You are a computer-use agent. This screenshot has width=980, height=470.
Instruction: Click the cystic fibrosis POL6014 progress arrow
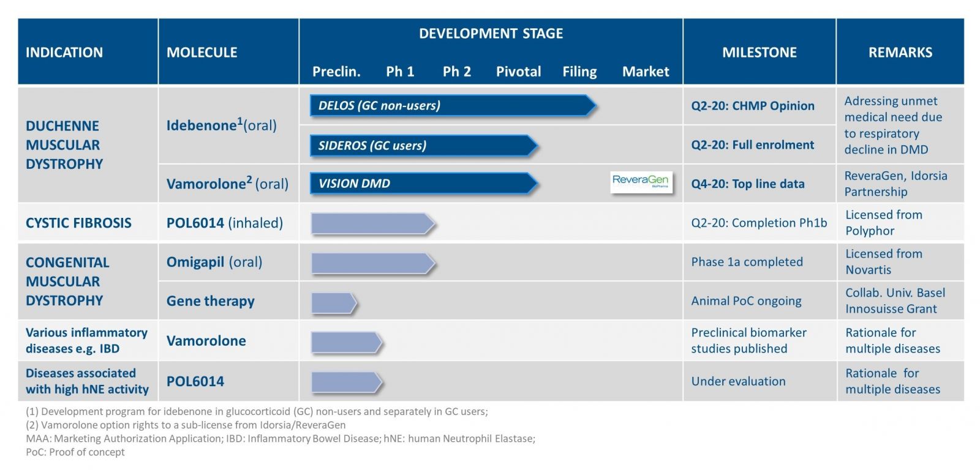point(372,224)
